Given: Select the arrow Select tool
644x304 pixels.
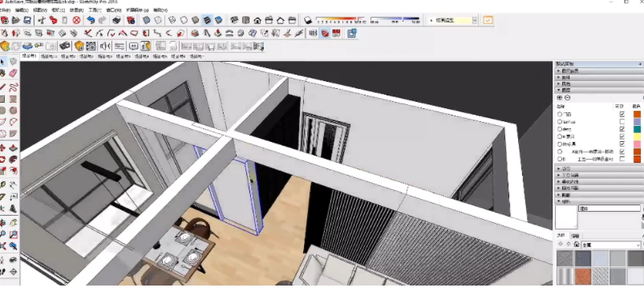Looking at the screenshot, I should [x=3, y=62].
